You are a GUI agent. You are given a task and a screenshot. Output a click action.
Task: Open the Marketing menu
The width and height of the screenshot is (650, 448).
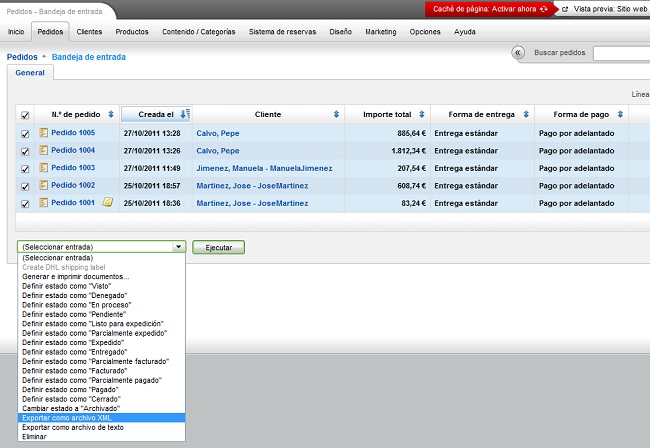click(381, 31)
